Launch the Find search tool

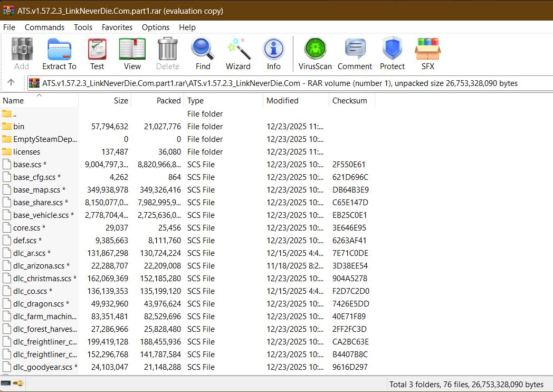[203, 54]
